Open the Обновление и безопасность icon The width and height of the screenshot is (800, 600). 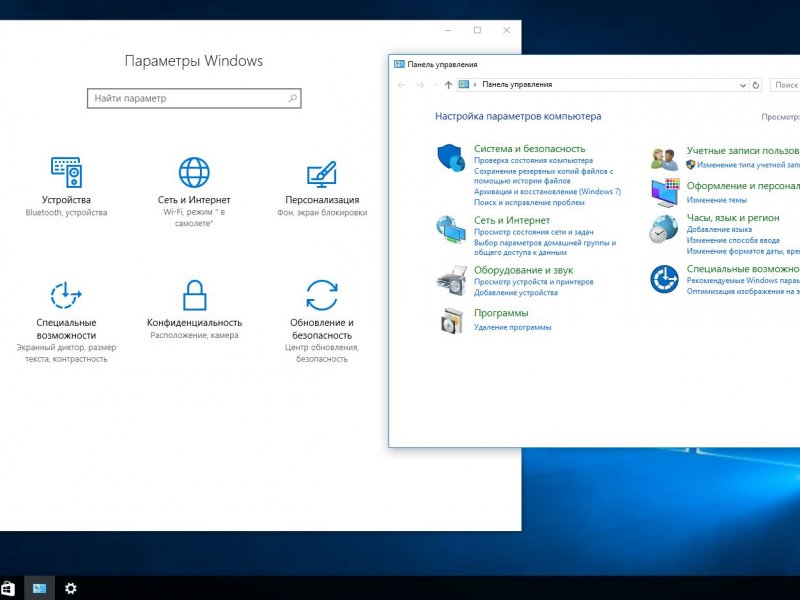(x=322, y=295)
